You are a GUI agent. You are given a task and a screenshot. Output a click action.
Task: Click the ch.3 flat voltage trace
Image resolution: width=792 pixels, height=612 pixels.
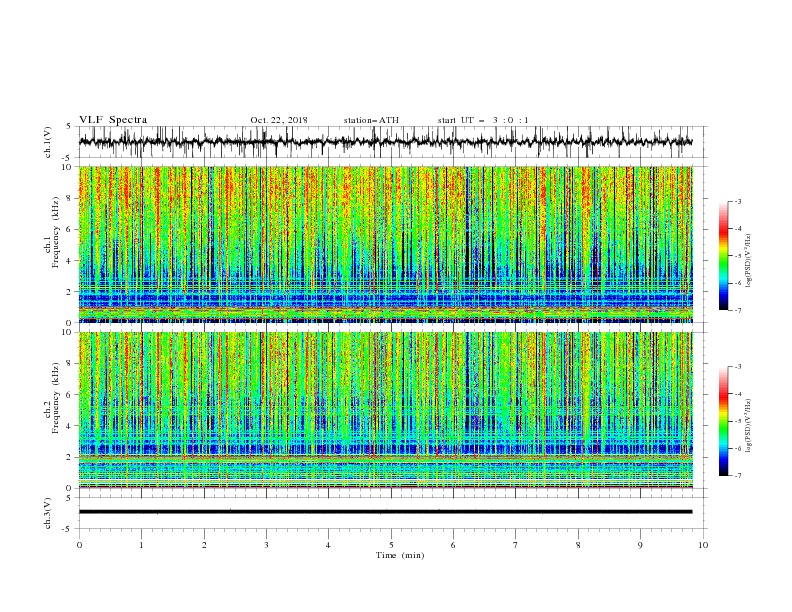coord(385,512)
